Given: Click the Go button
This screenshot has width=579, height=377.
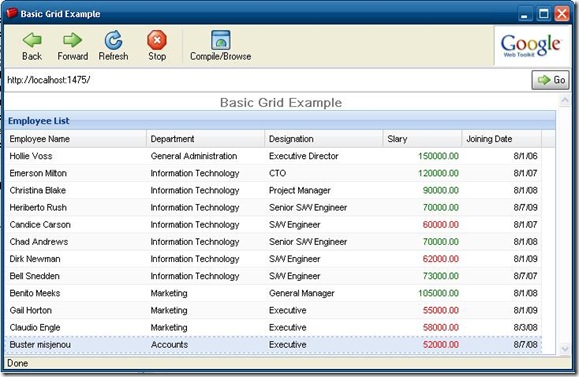Looking at the screenshot, I should point(550,80).
